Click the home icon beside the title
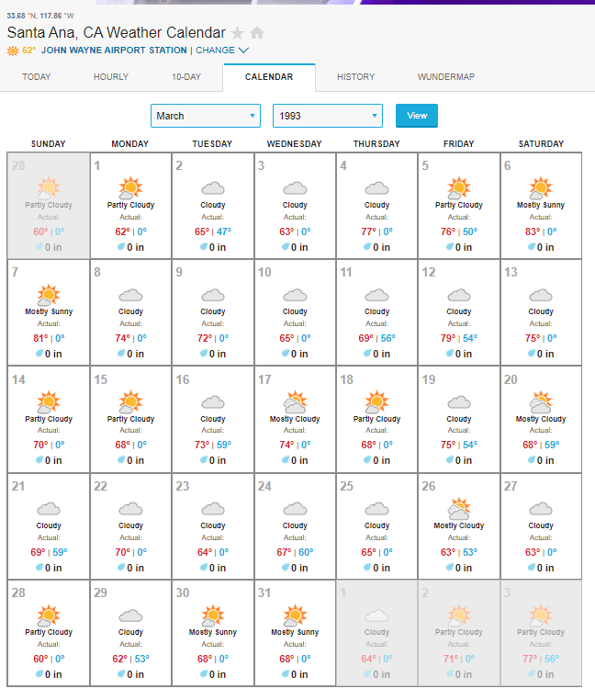 257,32
